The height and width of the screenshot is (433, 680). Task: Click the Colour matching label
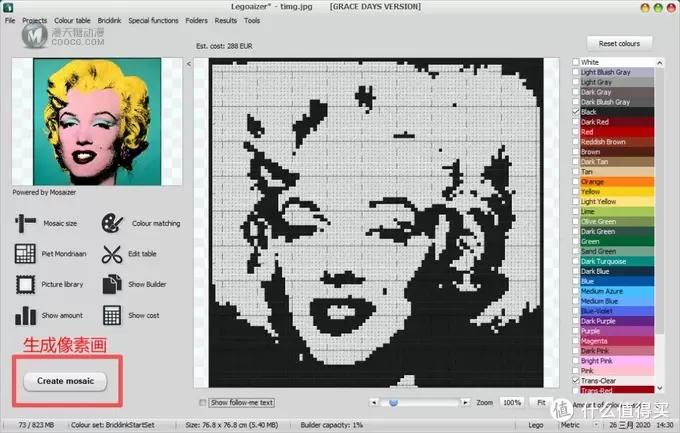(x=156, y=223)
